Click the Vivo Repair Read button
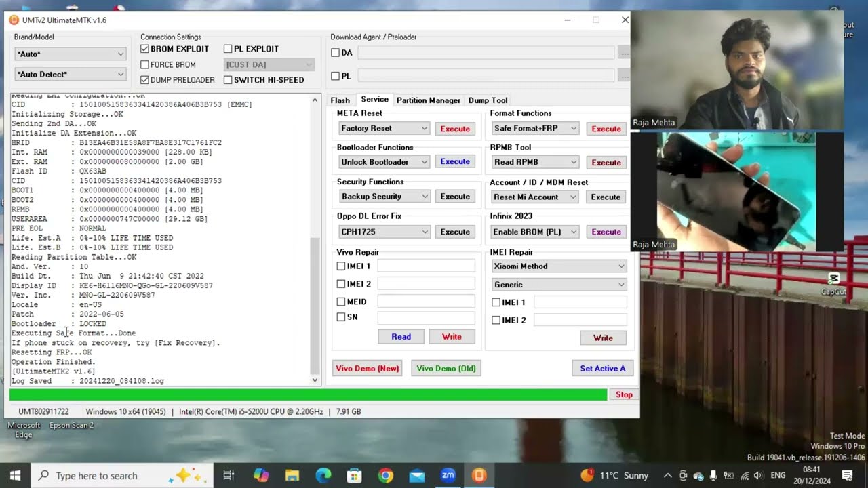 [401, 337]
